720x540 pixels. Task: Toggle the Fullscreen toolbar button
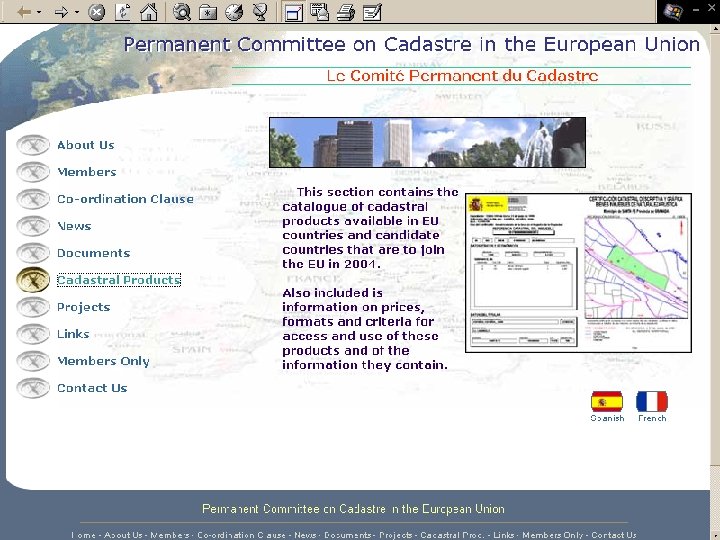(293, 12)
